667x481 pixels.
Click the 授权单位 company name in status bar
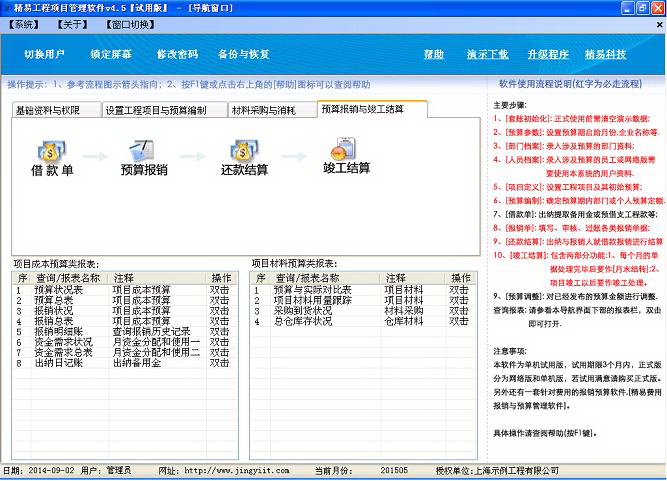pyautogui.click(x=516, y=471)
